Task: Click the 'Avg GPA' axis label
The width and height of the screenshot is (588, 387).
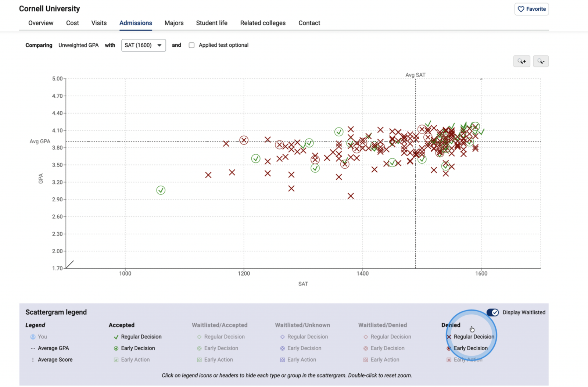Action: click(x=40, y=141)
